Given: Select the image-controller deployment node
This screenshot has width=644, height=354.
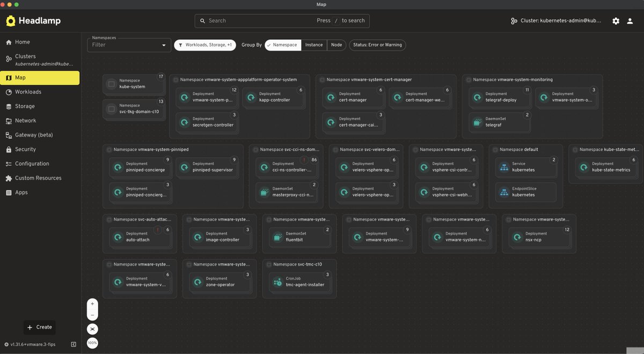Looking at the screenshot, I should point(219,237).
